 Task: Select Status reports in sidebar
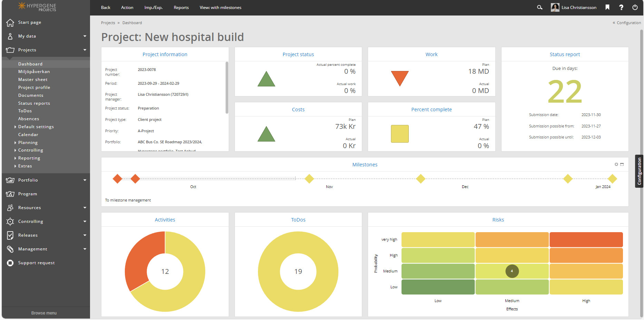(x=34, y=103)
